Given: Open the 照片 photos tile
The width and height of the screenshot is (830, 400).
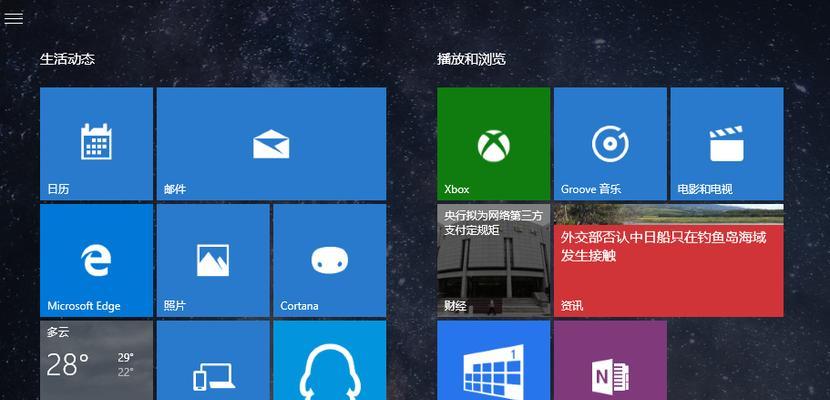Looking at the screenshot, I should [x=213, y=260].
